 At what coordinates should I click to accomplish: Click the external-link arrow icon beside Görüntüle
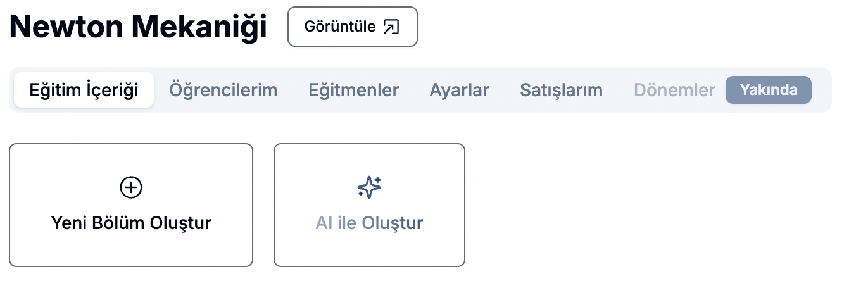[x=391, y=27]
